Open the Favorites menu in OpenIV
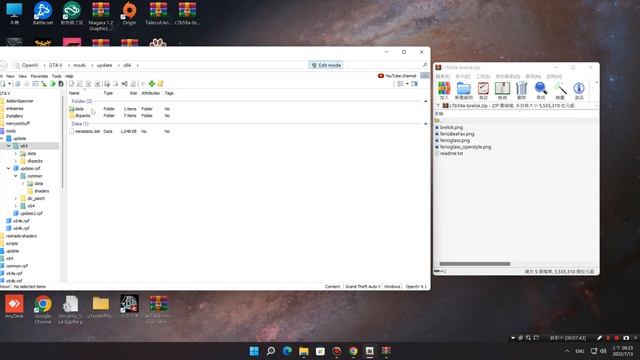The width and height of the screenshot is (640, 360). point(39,76)
